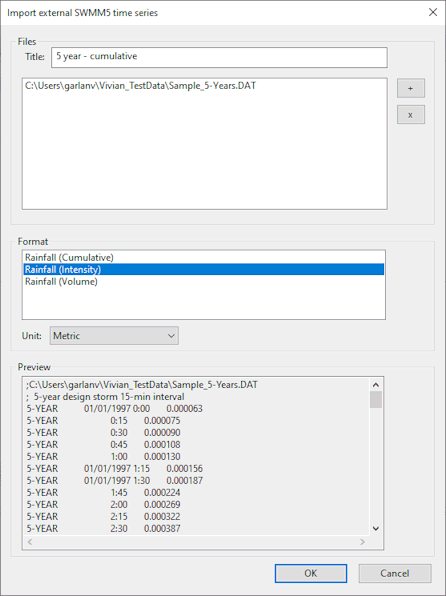
Task: Click the preview header line with the file path
Action: pyautogui.click(x=142, y=385)
